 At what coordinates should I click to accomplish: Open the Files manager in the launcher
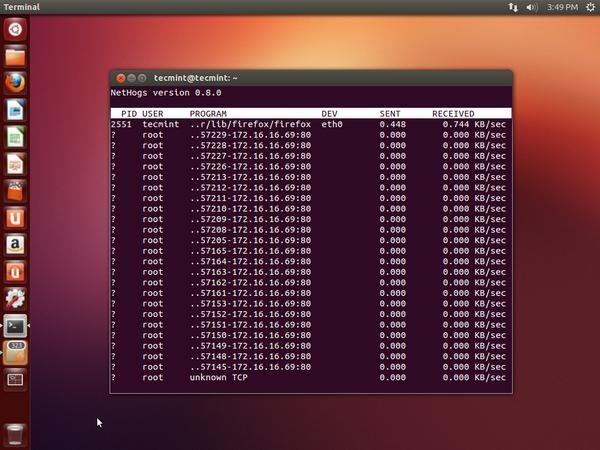15,57
